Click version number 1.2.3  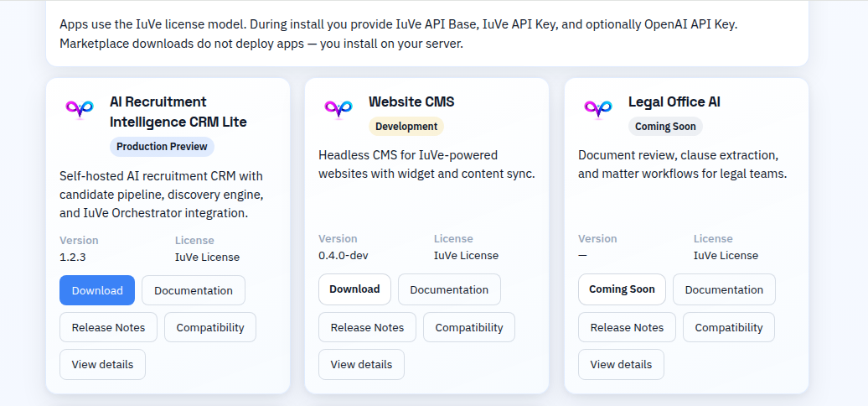73,257
